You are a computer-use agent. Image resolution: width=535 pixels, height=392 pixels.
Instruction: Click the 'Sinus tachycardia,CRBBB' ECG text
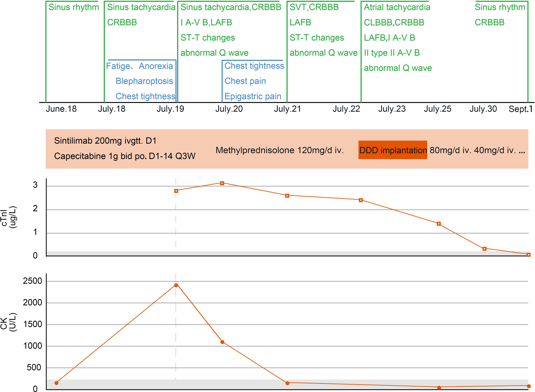pyautogui.click(x=231, y=7)
